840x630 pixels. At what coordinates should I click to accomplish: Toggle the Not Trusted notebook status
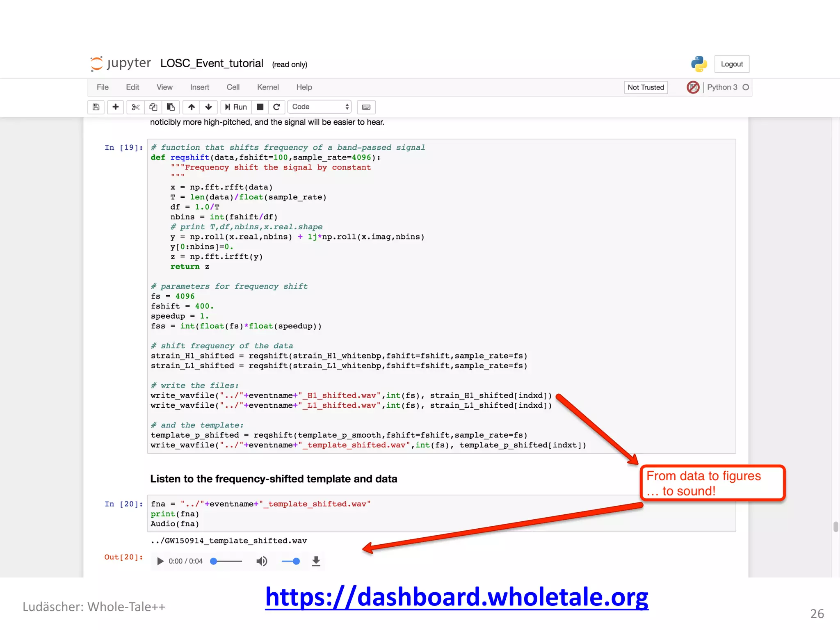646,87
